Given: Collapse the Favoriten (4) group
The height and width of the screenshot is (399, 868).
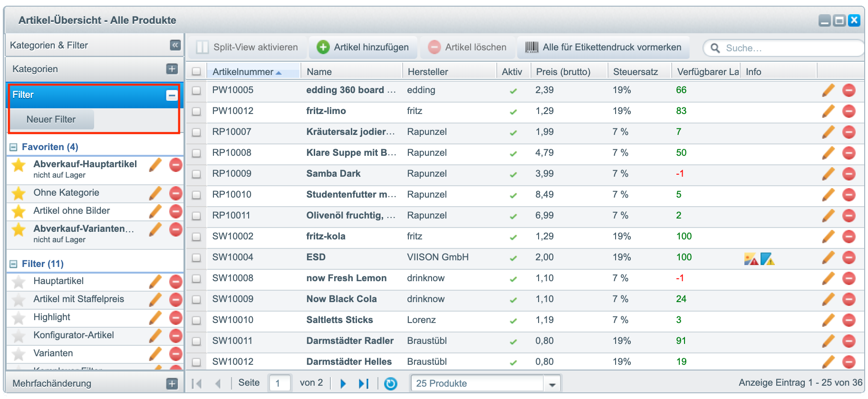Looking at the screenshot, I should coord(13,147).
